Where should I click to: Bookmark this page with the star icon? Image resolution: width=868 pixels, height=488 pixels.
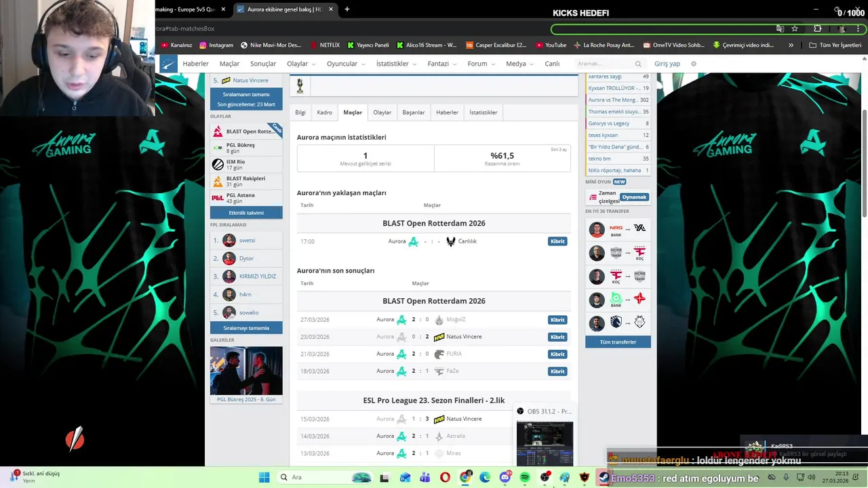[795, 28]
